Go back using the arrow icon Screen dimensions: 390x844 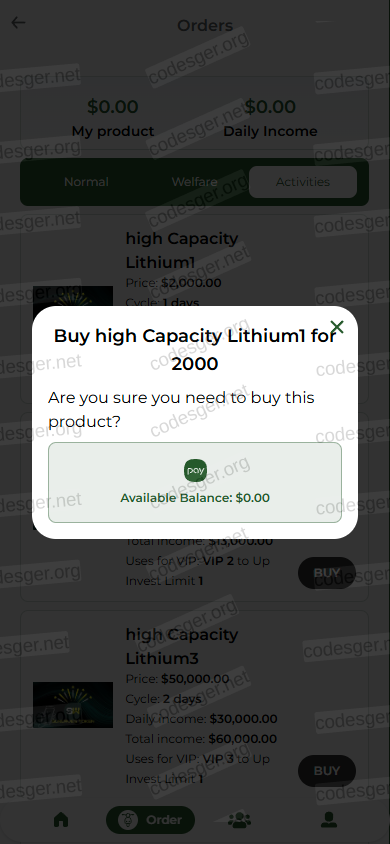pos(18,23)
